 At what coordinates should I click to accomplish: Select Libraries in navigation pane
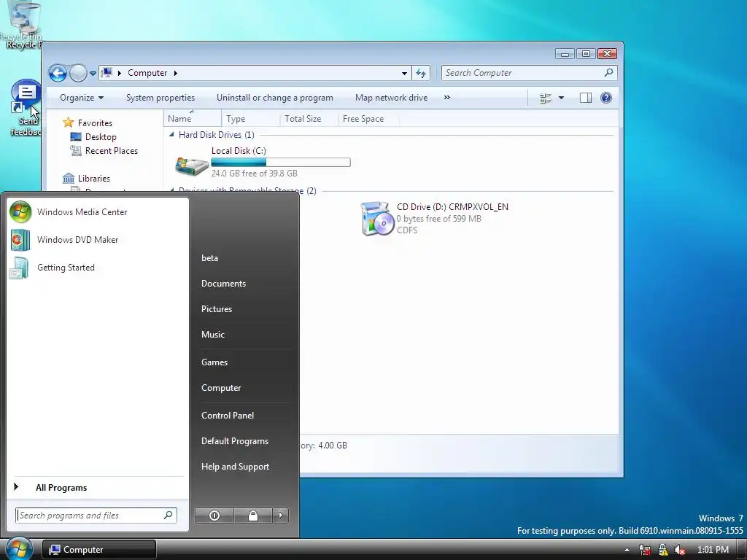(93, 178)
